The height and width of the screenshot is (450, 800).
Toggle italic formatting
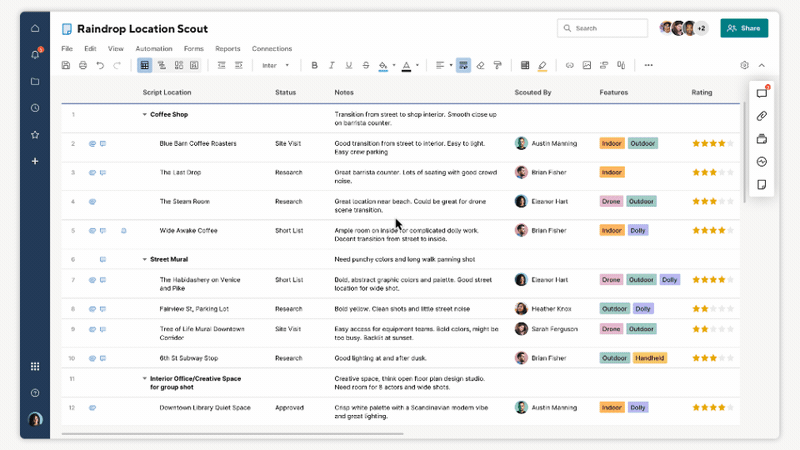point(332,65)
